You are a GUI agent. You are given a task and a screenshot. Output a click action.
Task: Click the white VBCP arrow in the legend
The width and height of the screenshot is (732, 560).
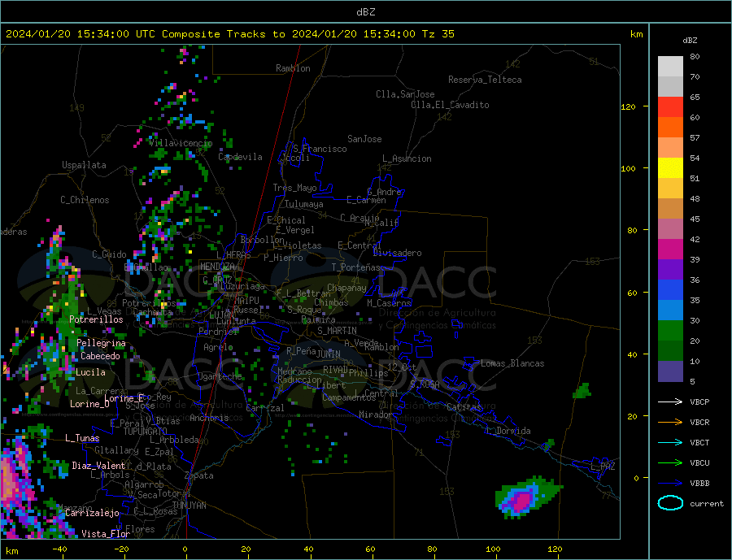click(670, 402)
